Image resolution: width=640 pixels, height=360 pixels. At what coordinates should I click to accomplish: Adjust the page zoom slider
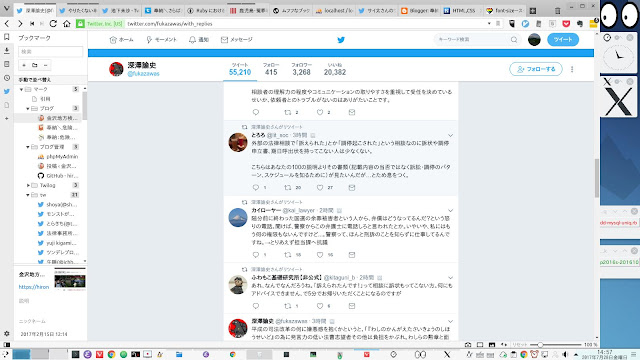coord(556,345)
